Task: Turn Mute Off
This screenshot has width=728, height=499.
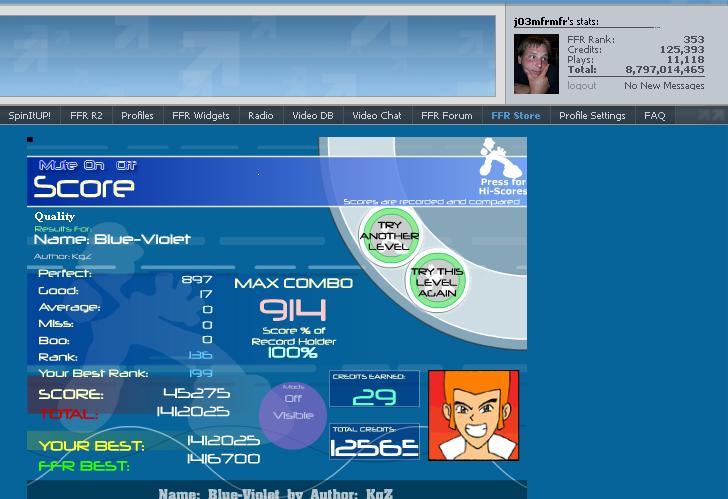Action: pyautogui.click(x=126, y=165)
